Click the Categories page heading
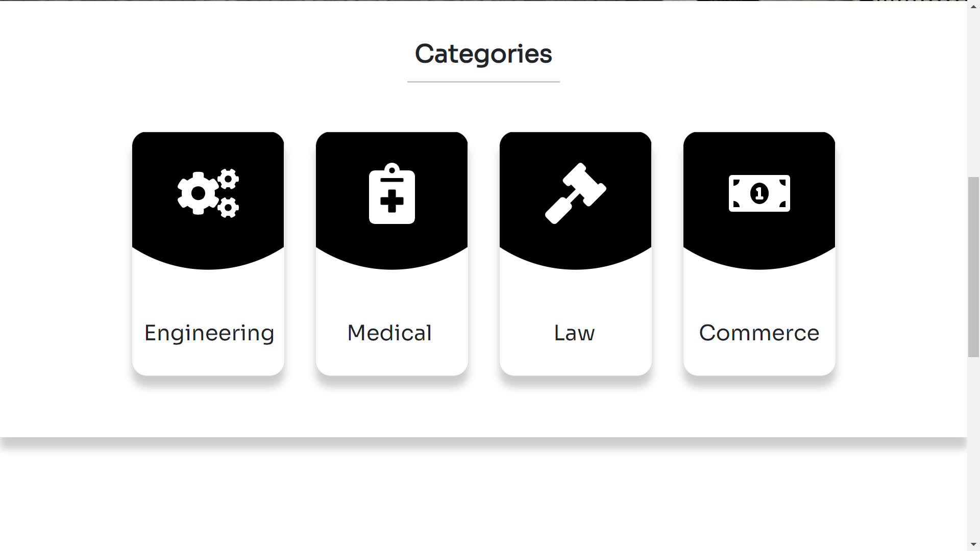This screenshot has height=551, width=980. click(483, 53)
